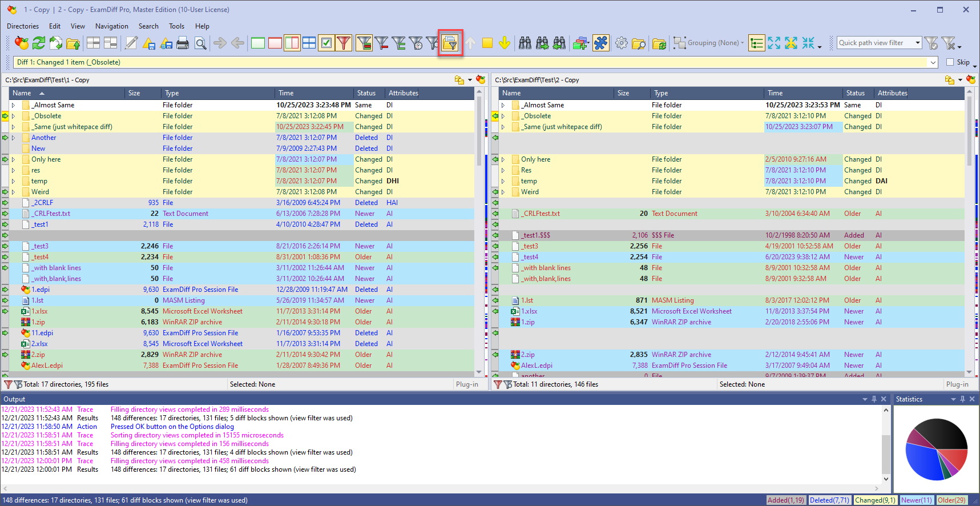Screen dimensions: 980x506
Task: Toggle the red right-pane-only view button
Action: pyautogui.click(x=275, y=43)
